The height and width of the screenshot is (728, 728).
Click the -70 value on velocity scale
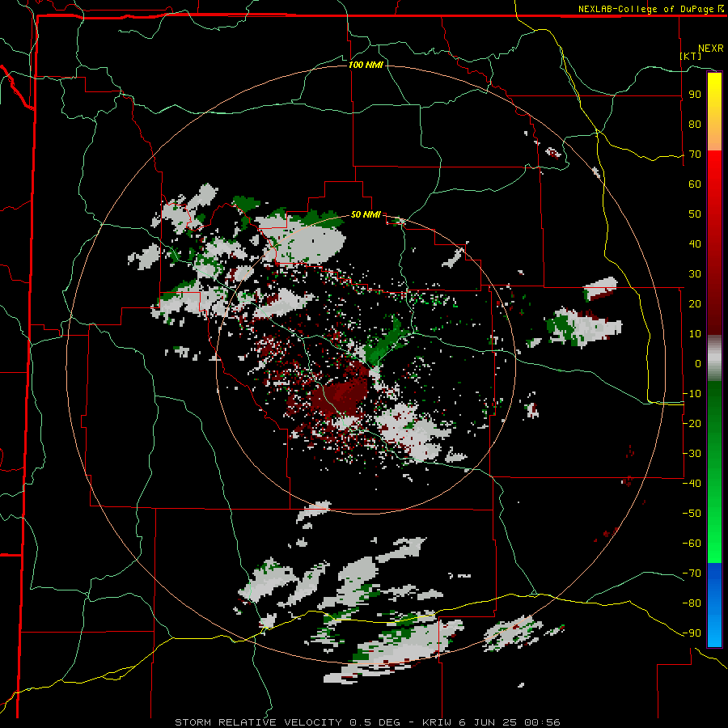pos(692,574)
